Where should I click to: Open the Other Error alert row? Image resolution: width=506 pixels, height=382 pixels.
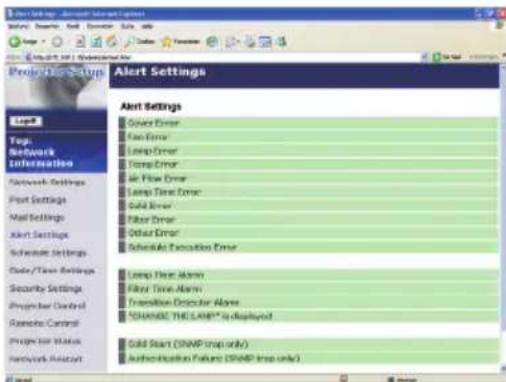coord(309,233)
